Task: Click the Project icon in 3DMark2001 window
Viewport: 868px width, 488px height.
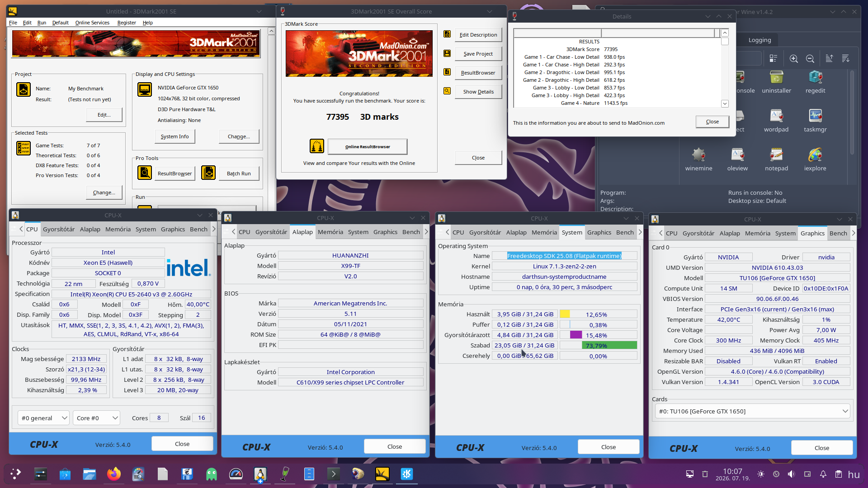Action: point(24,89)
